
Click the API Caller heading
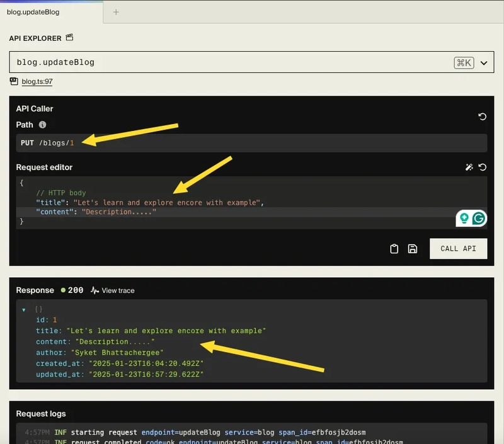pyautogui.click(x=35, y=108)
